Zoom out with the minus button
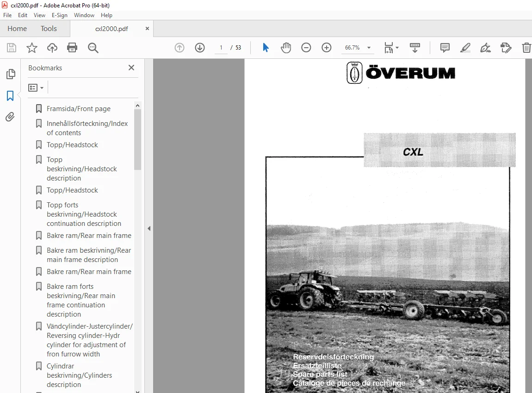This screenshot has width=532, height=393. click(x=306, y=48)
